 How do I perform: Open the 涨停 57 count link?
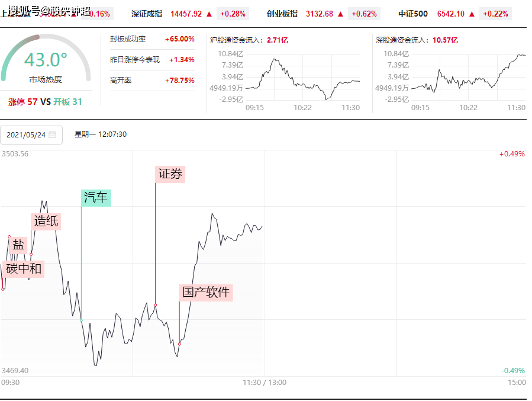pos(22,102)
